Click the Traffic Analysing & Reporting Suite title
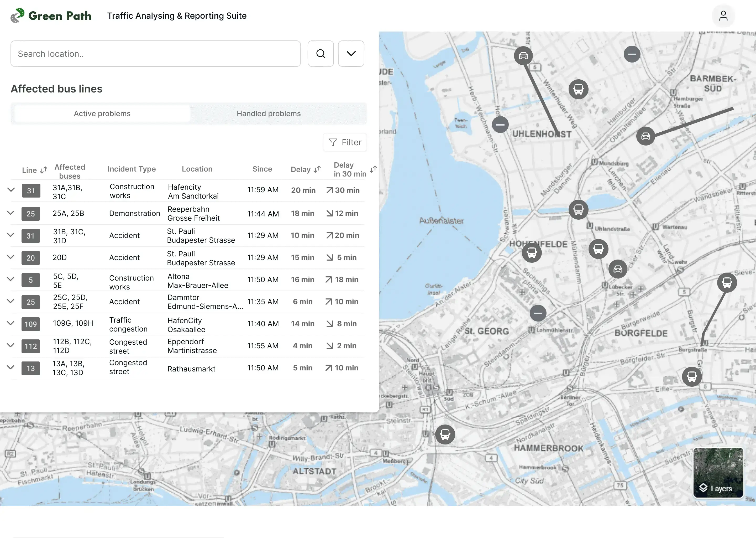Viewport: 756px width, 538px height. [x=177, y=15]
